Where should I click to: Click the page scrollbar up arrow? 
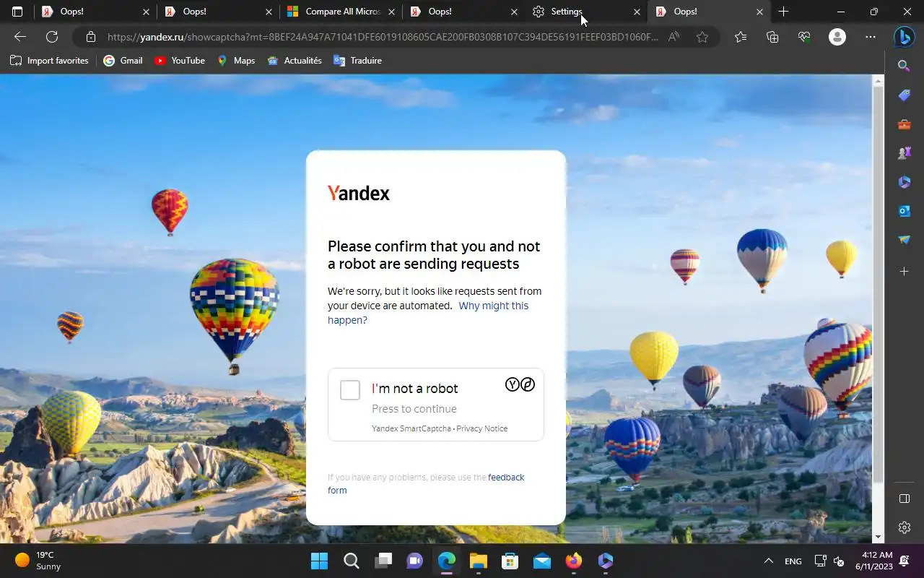879,79
